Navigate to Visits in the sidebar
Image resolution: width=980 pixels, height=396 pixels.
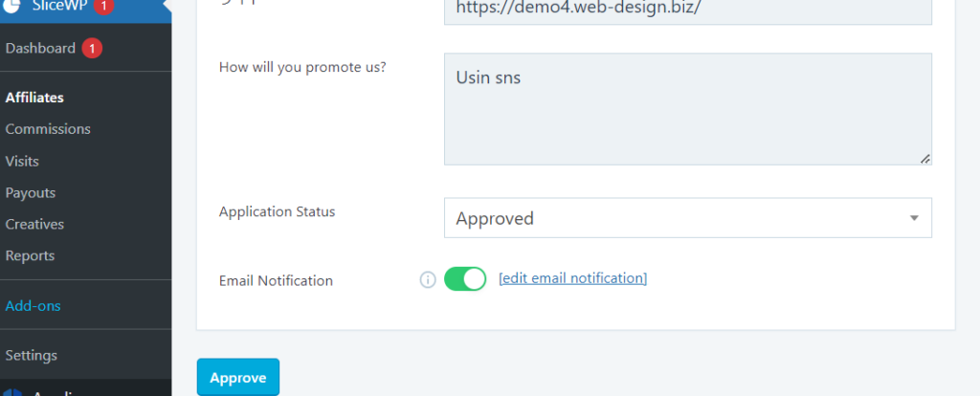click(22, 162)
